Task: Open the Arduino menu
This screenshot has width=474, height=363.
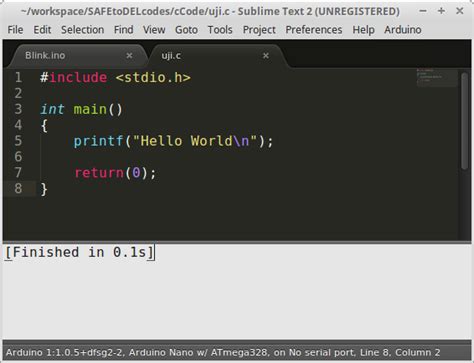Action: coord(403,30)
